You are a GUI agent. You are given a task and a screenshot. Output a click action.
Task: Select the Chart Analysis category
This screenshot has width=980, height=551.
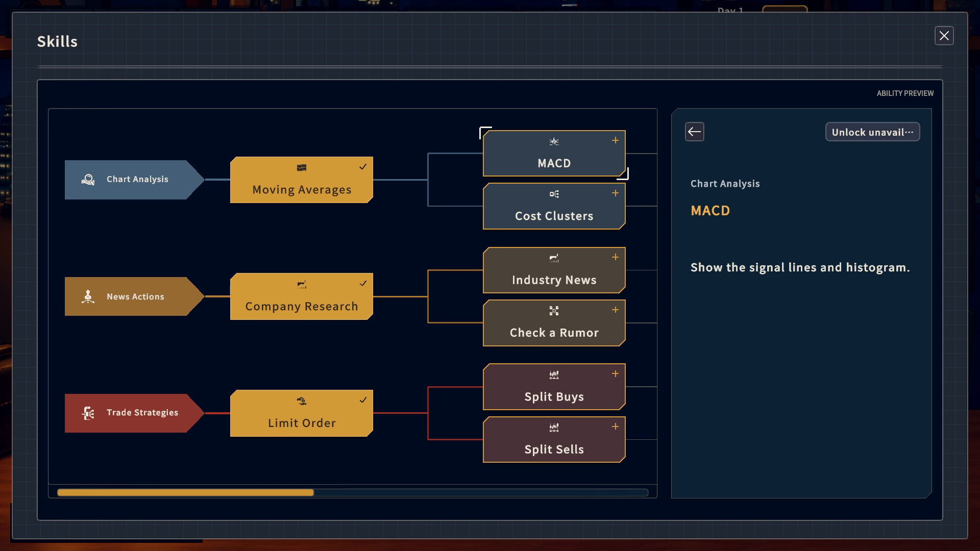coord(134,180)
